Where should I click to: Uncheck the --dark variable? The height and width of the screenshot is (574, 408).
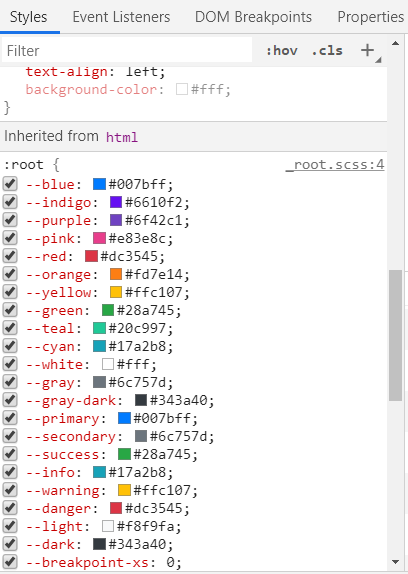tap(10, 544)
